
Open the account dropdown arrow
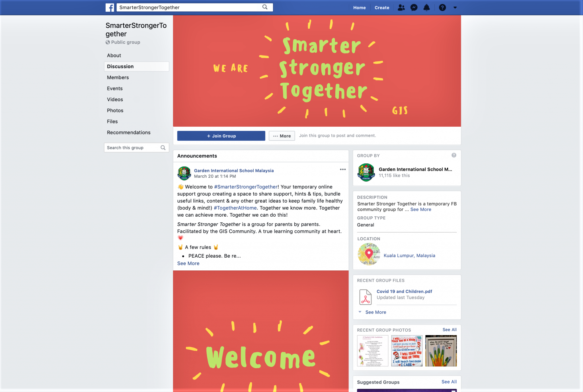[455, 8]
